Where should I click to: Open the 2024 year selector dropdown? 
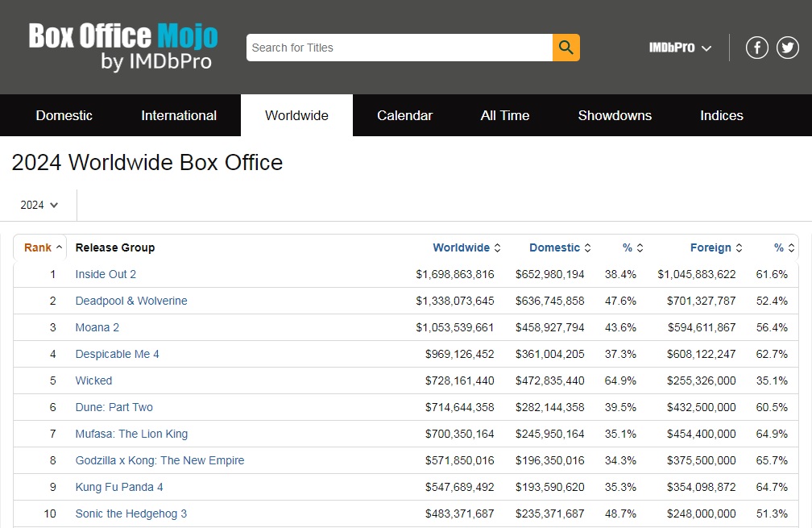click(39, 206)
